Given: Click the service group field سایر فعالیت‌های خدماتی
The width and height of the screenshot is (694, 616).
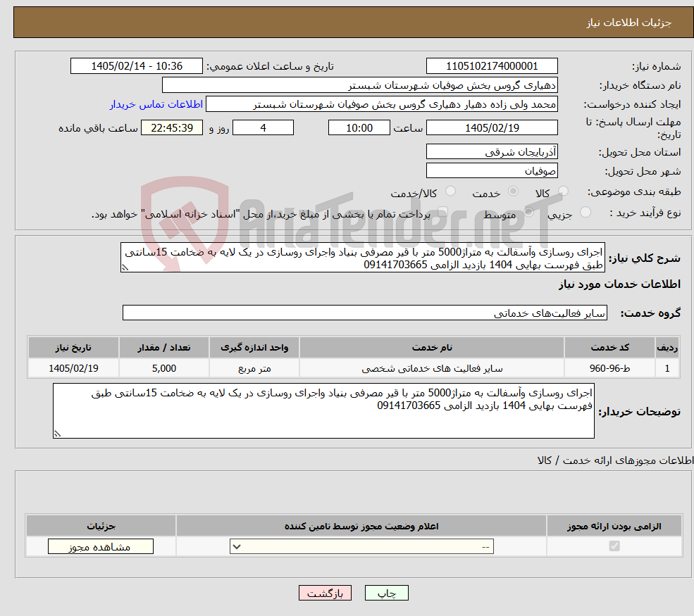Looking at the screenshot, I should [x=365, y=313].
